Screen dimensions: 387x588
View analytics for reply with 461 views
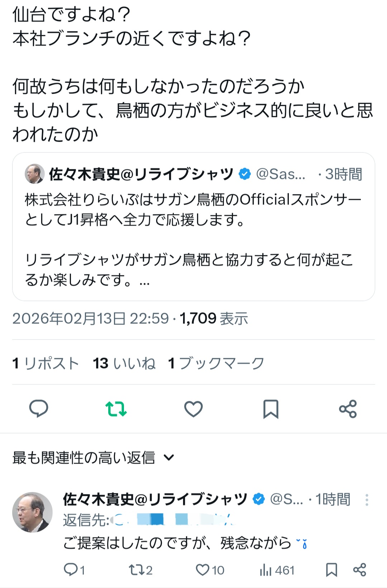[x=266, y=570]
